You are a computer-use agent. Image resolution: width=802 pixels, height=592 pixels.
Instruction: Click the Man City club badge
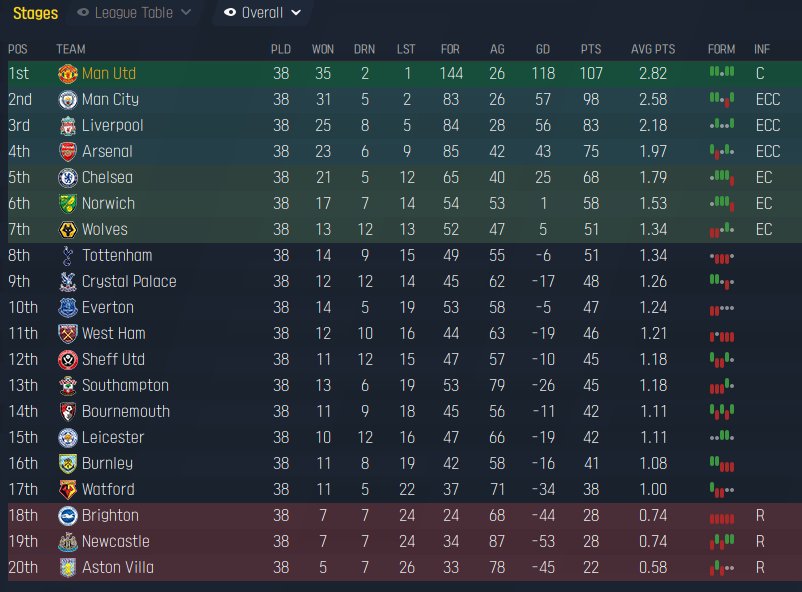click(68, 100)
